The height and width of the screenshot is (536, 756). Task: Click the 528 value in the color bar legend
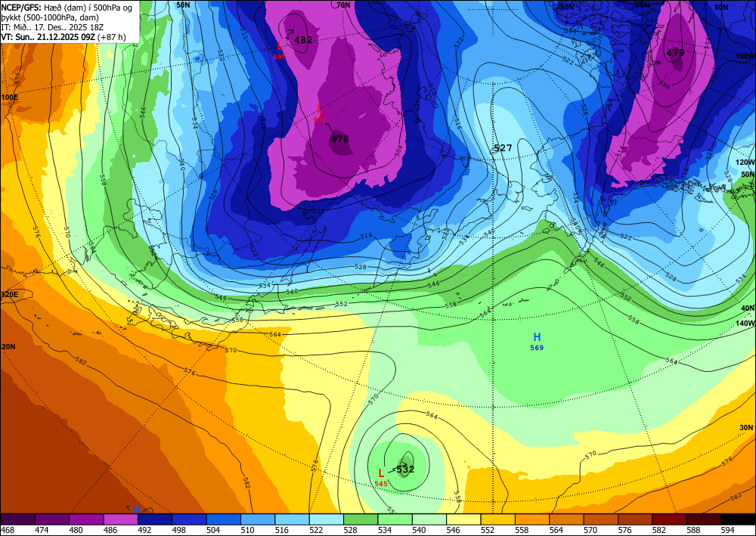point(352,531)
